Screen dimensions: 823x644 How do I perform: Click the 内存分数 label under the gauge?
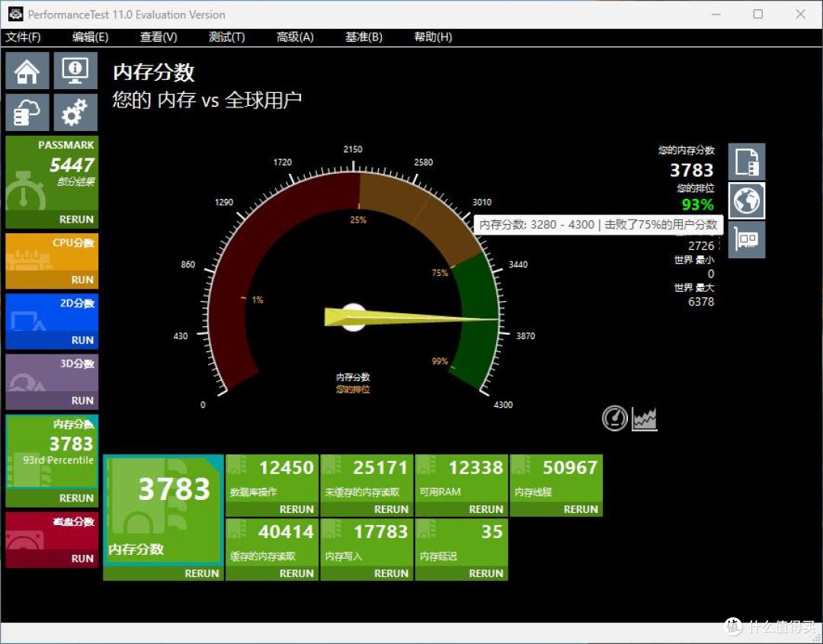pos(353,376)
